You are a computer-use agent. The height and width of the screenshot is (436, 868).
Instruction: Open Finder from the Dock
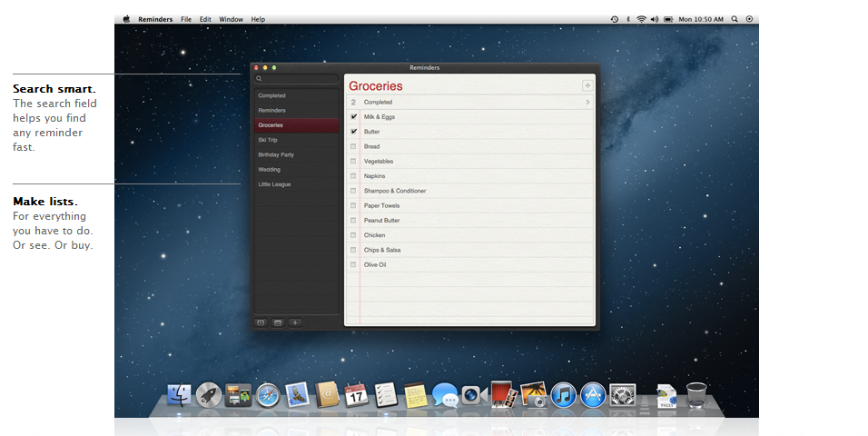(x=179, y=395)
